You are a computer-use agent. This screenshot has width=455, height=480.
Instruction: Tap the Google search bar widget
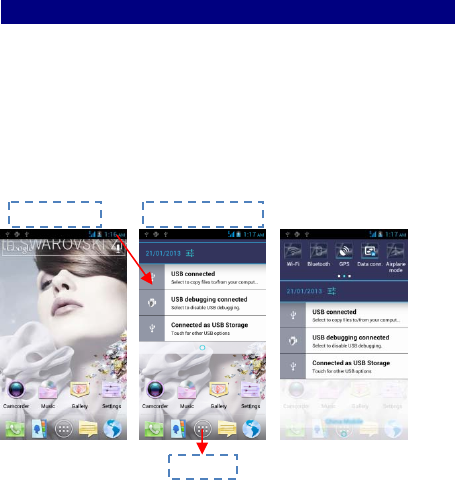pos(63,248)
